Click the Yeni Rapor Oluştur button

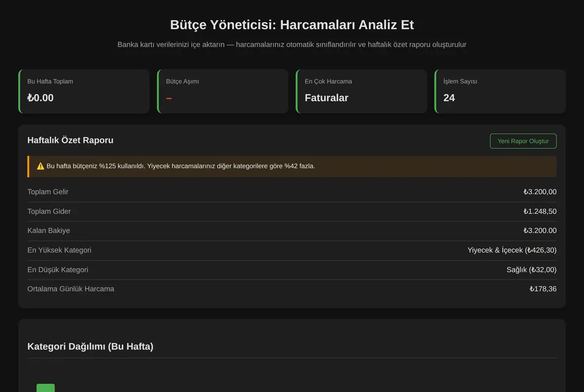click(523, 141)
